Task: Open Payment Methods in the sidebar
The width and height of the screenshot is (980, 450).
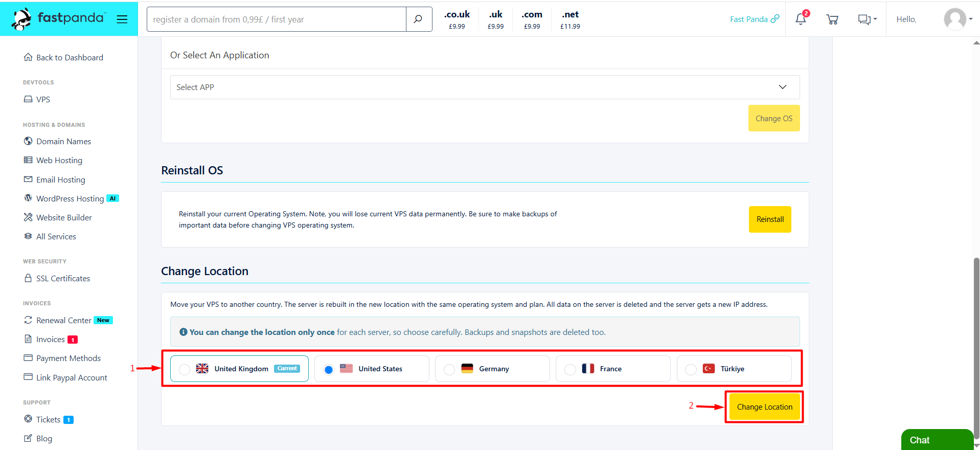Action: (62, 358)
